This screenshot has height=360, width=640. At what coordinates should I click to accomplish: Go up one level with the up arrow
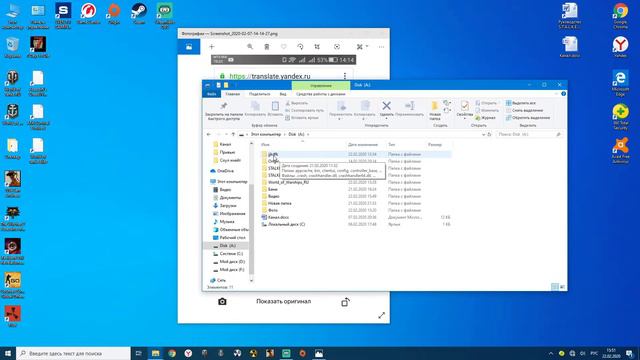(233, 134)
